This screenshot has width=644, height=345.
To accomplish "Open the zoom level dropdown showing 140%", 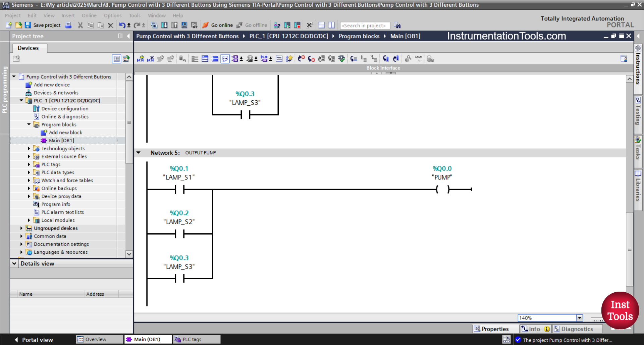I will pos(579,318).
